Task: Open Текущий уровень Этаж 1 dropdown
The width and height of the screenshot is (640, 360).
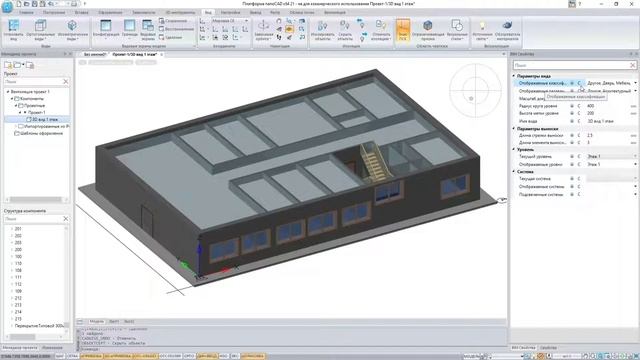Action: (611, 157)
